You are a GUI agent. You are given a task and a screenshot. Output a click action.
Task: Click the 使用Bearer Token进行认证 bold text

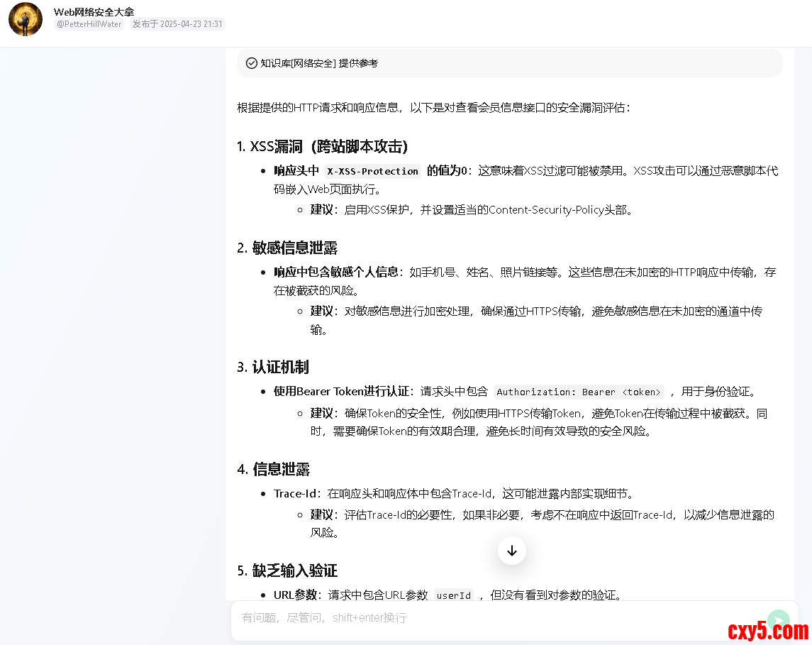pos(341,392)
